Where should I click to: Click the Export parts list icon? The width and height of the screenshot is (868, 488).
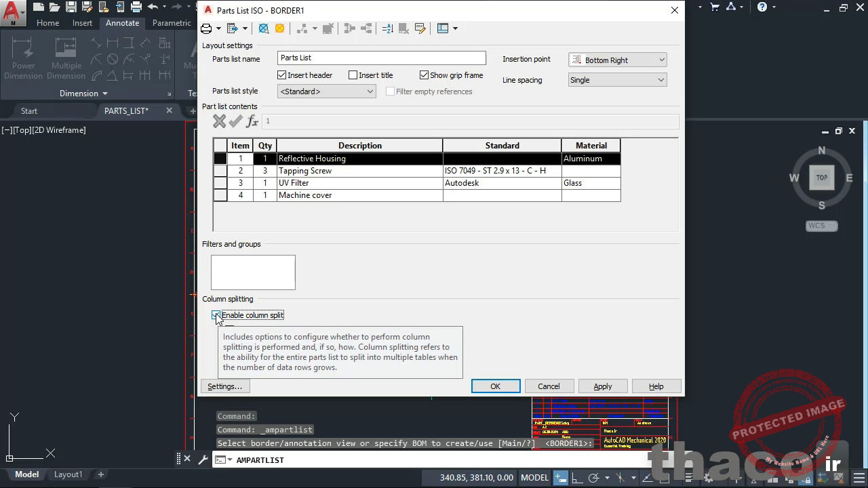click(x=233, y=28)
